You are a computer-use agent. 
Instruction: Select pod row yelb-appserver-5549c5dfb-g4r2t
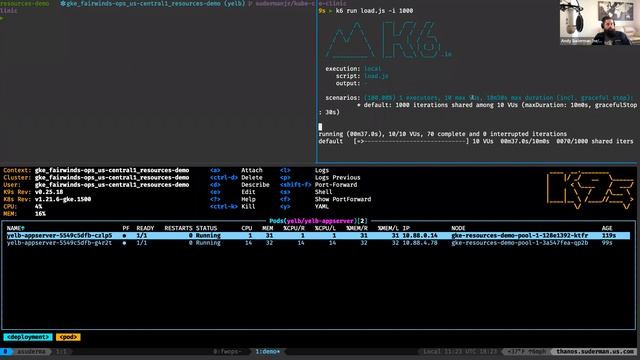(x=318, y=243)
